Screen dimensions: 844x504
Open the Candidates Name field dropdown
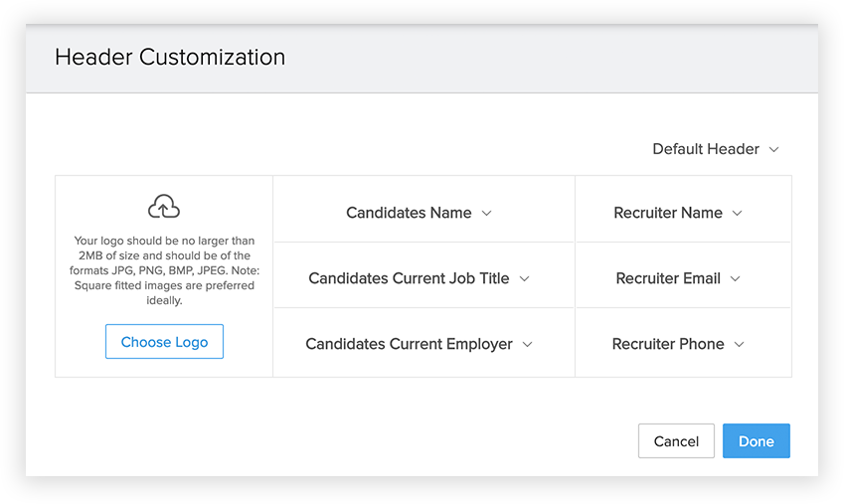coord(409,213)
